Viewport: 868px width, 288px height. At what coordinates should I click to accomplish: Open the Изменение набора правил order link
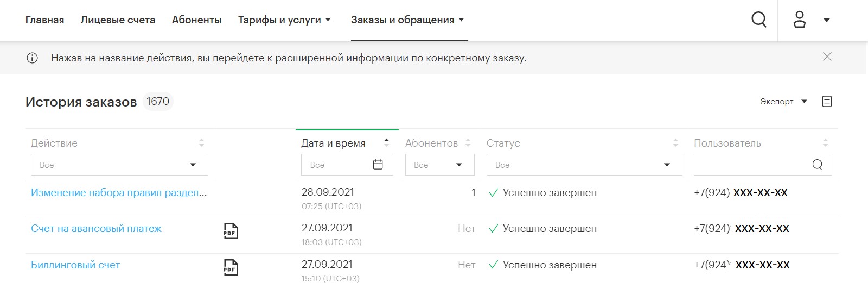click(119, 192)
